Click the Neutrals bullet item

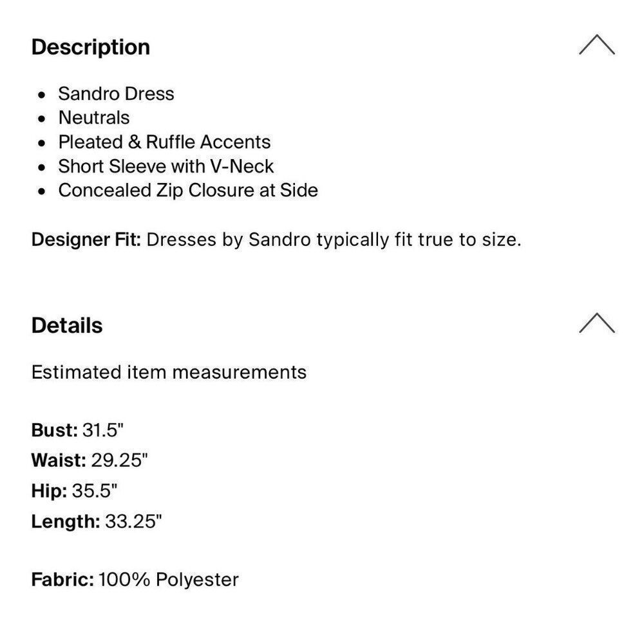93,118
